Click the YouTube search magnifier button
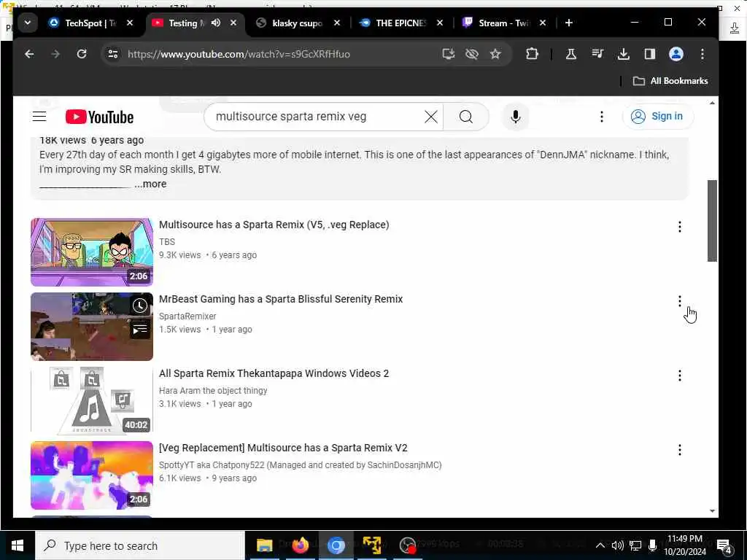Viewport: 747px width, 560px height. pos(466,117)
